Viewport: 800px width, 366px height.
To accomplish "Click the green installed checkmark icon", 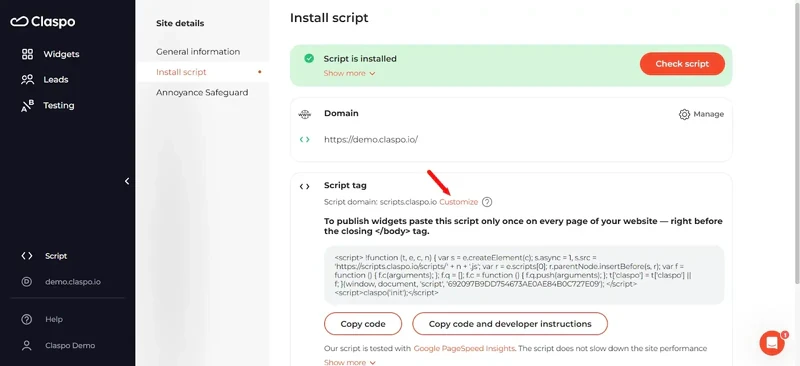I will 309,59.
